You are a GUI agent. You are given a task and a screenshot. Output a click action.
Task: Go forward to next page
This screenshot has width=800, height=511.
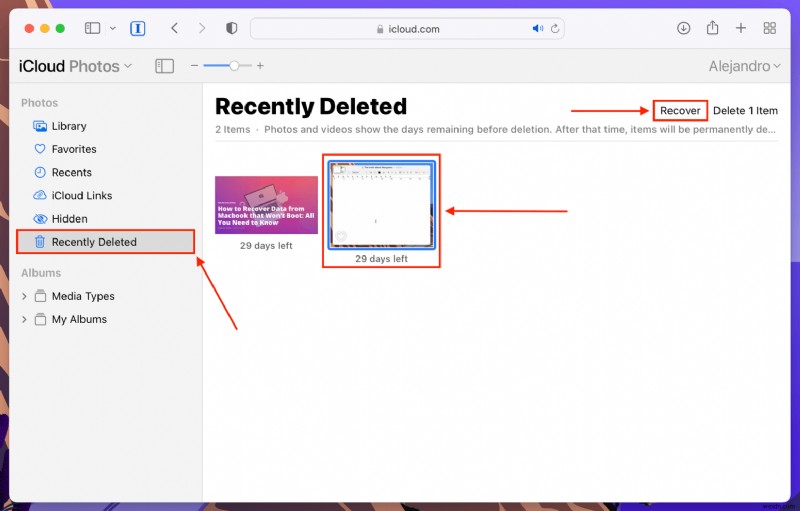click(x=202, y=28)
